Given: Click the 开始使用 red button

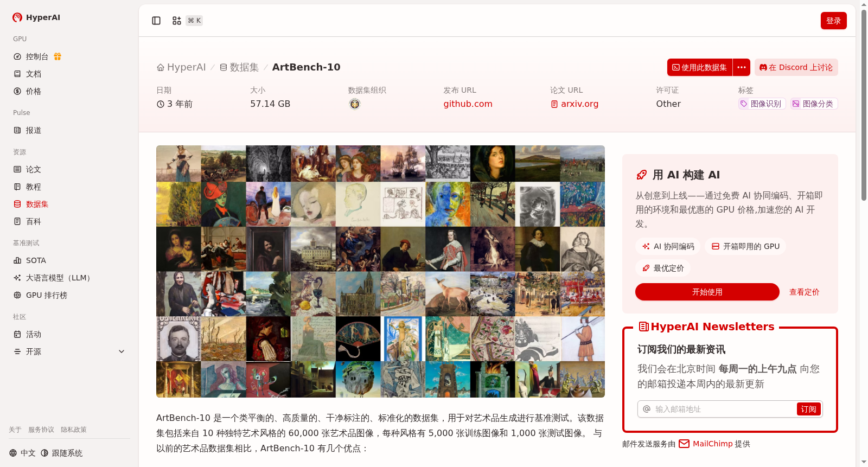Looking at the screenshot, I should pyautogui.click(x=707, y=292).
